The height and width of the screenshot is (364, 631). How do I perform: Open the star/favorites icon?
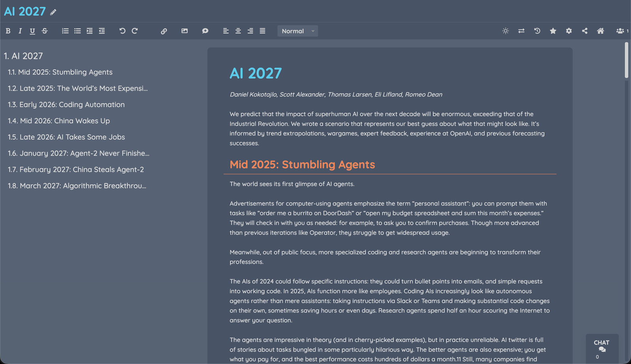click(x=553, y=31)
